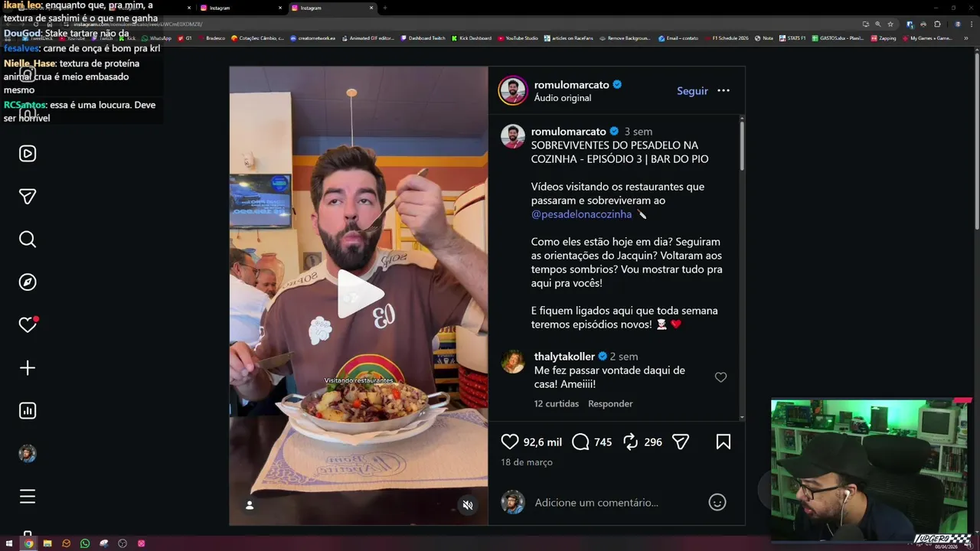Image resolution: width=980 pixels, height=551 pixels.
Task: Unmute the video with speaker icon
Action: [x=468, y=505]
